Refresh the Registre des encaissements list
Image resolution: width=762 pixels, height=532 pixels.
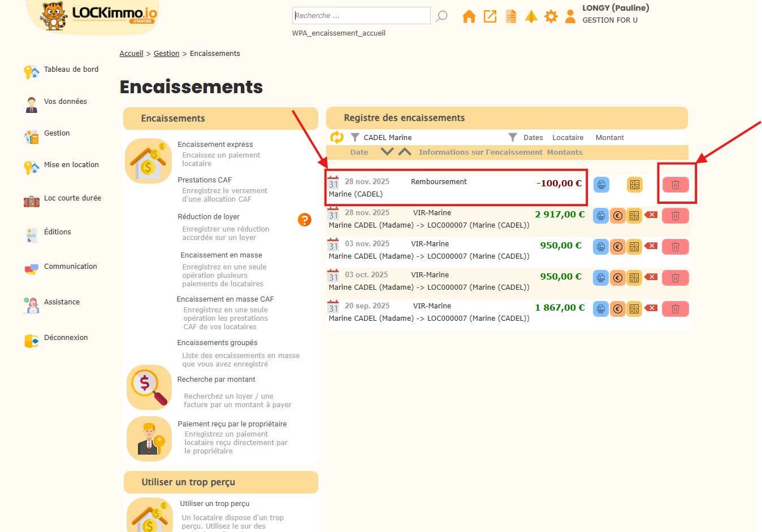tap(337, 137)
